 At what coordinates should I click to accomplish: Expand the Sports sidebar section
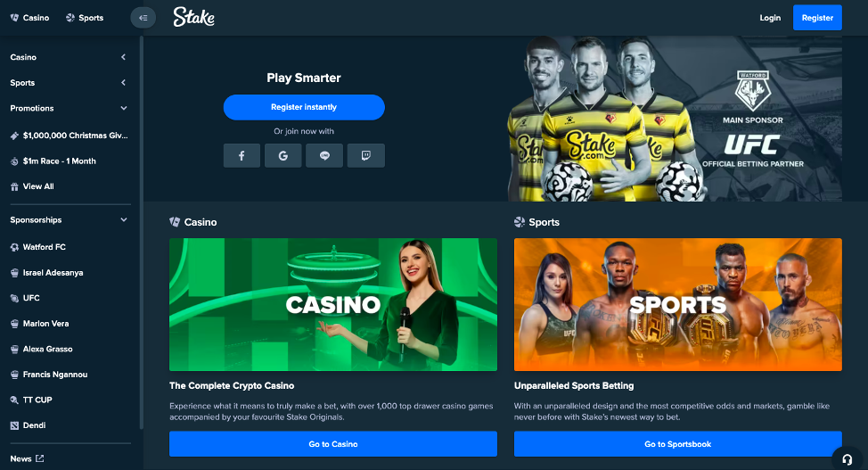pyautogui.click(x=124, y=83)
